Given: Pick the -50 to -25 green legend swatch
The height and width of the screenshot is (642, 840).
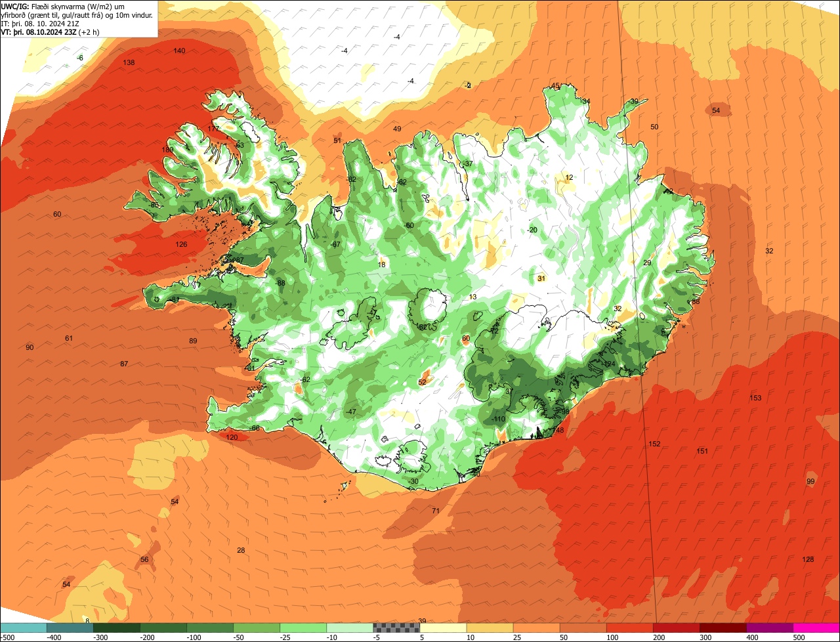Looking at the screenshot, I should click(256, 628).
